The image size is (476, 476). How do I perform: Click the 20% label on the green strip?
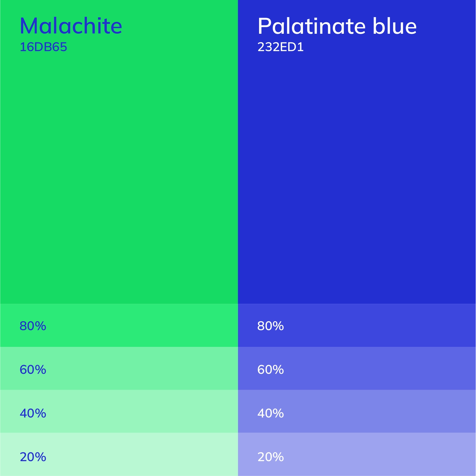pos(33,457)
